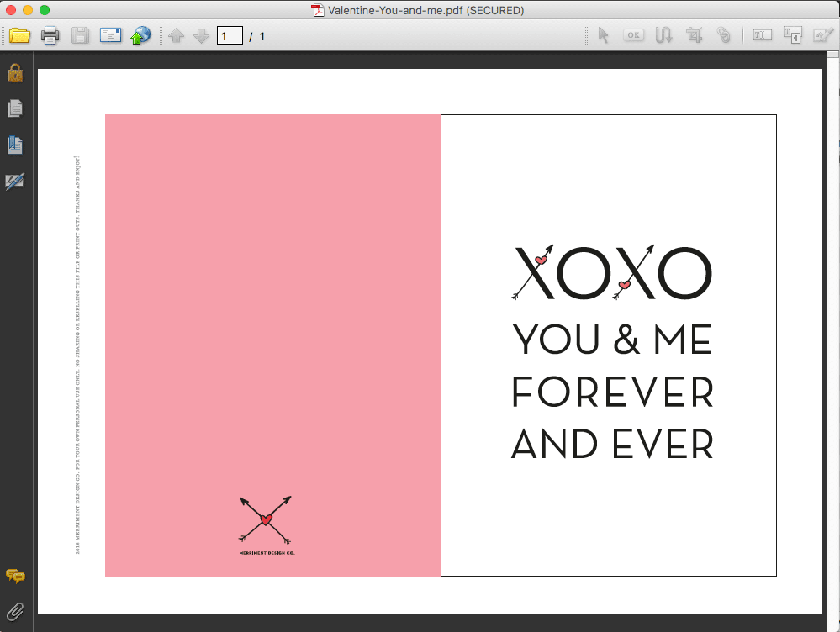
Task: Click the vertical scrollbar thumb
Action: click(x=833, y=55)
